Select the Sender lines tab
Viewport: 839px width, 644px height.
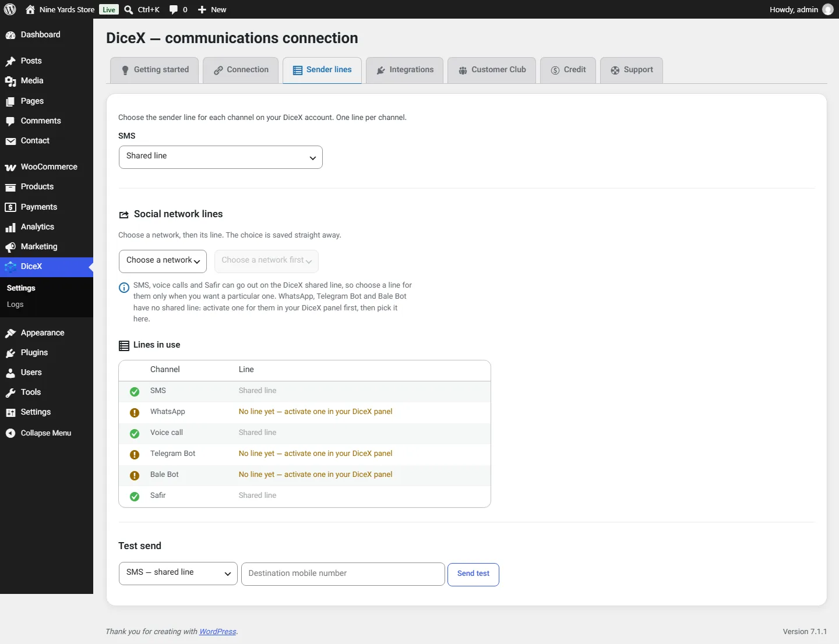322,70
